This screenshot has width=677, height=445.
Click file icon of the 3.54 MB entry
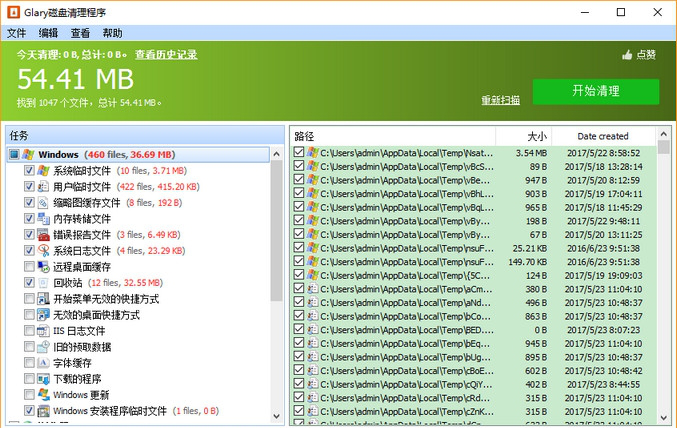pyautogui.click(x=313, y=153)
